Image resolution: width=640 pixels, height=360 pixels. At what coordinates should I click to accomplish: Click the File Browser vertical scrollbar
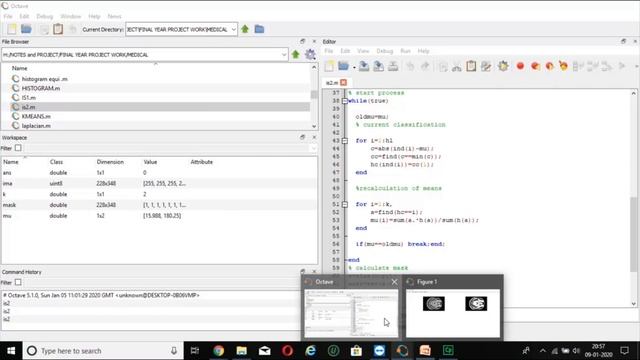coord(314,94)
